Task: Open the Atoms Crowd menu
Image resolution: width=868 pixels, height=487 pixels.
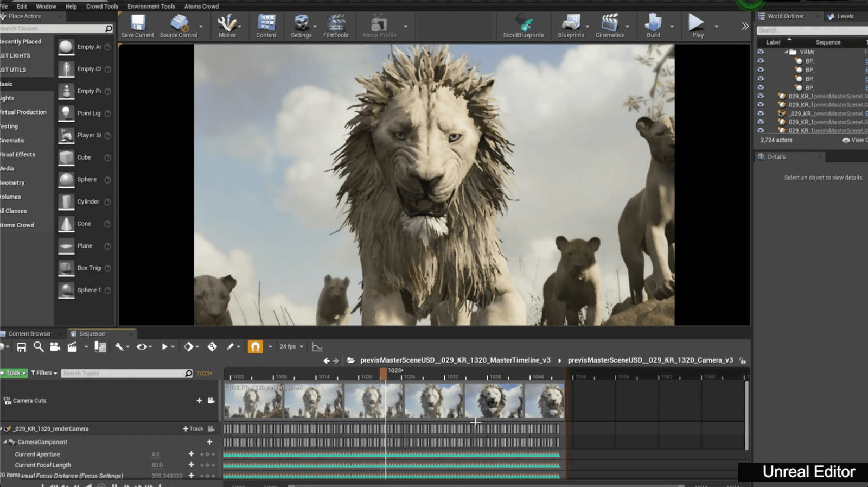Action: pos(201,7)
